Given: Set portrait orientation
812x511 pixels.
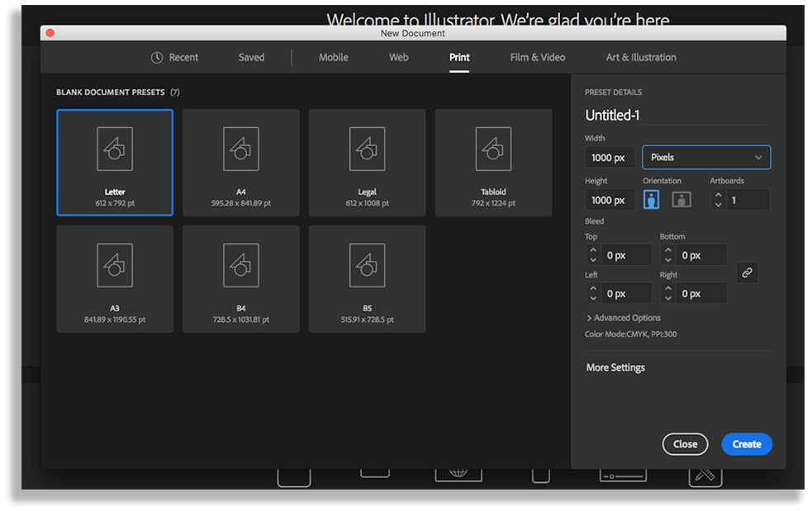Looking at the screenshot, I should click(651, 199).
